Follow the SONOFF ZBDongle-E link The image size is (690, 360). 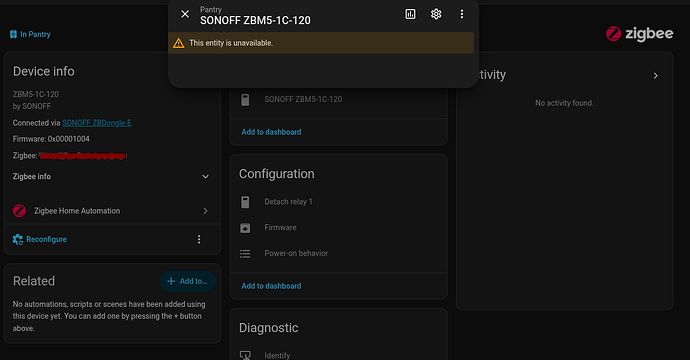coord(96,123)
